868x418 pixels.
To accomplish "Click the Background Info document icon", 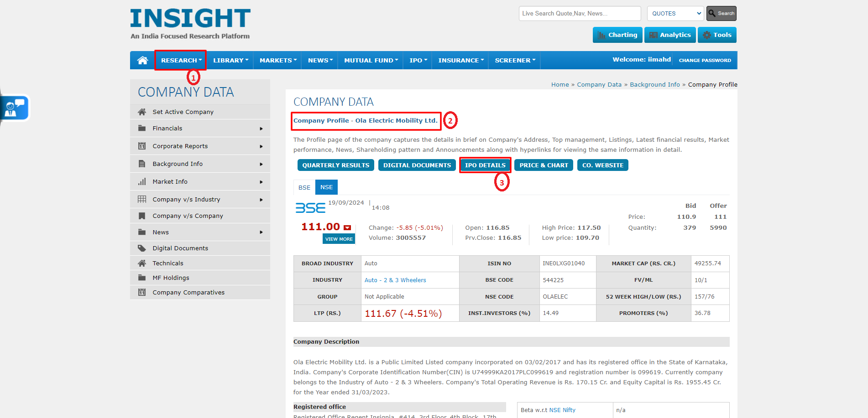I will (142, 164).
